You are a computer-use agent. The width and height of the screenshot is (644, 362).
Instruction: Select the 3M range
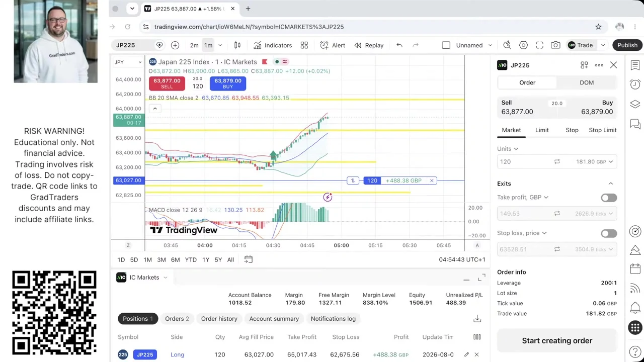[162, 259]
